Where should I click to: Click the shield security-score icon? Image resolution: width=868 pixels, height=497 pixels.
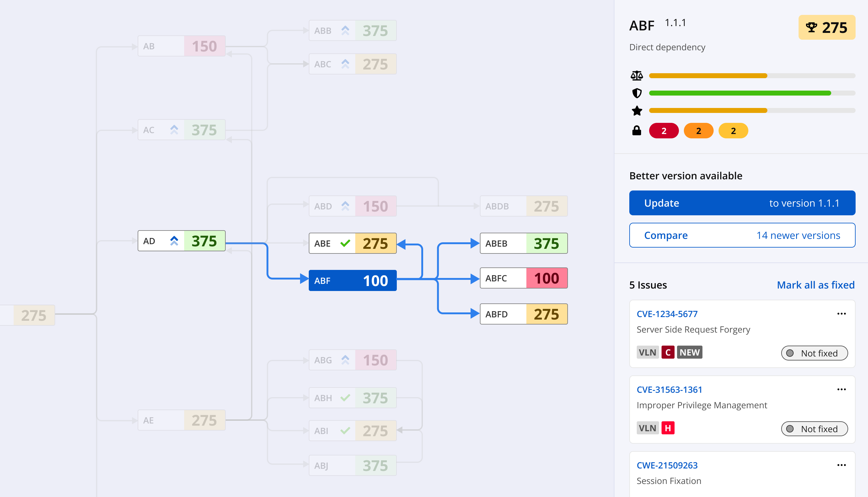(x=637, y=93)
